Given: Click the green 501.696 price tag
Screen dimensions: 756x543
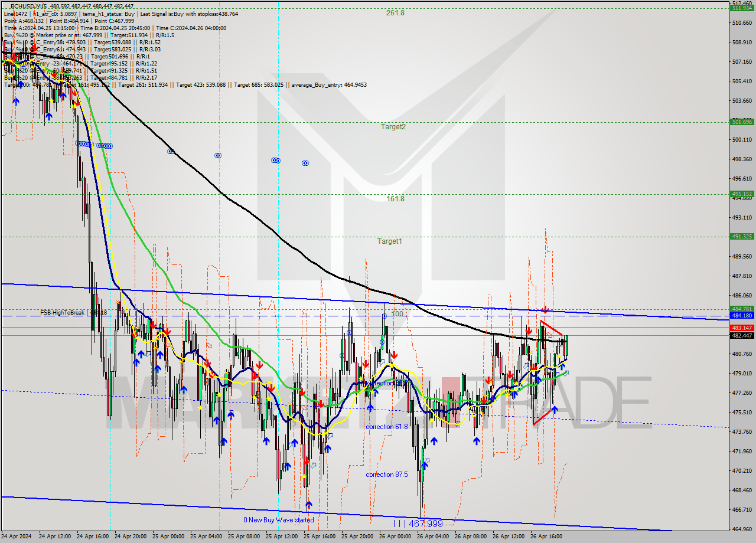Looking at the screenshot, I should pos(742,122).
